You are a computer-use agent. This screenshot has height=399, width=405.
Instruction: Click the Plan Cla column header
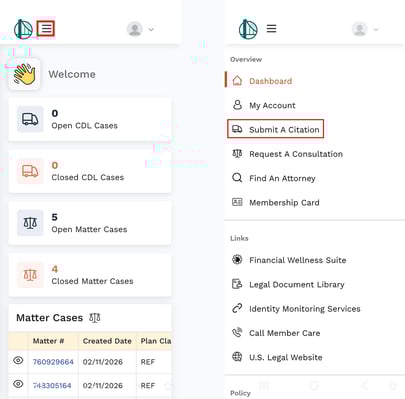point(156,341)
